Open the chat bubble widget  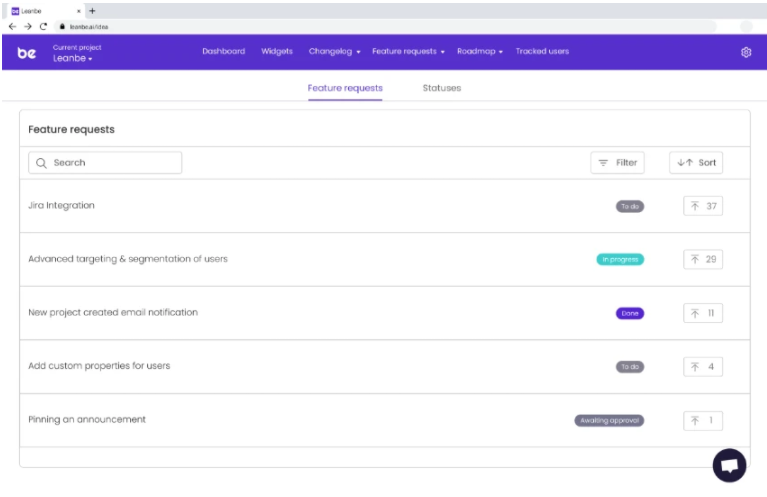click(729, 465)
